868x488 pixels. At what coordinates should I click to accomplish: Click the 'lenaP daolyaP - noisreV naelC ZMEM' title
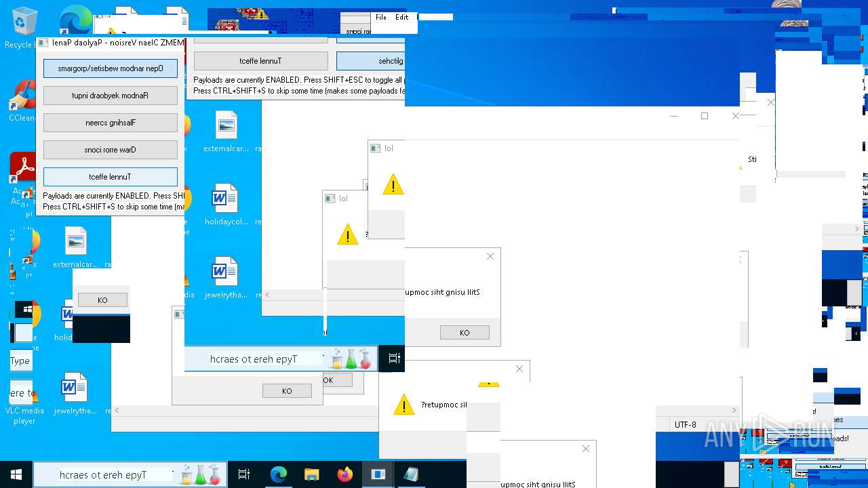pos(118,43)
